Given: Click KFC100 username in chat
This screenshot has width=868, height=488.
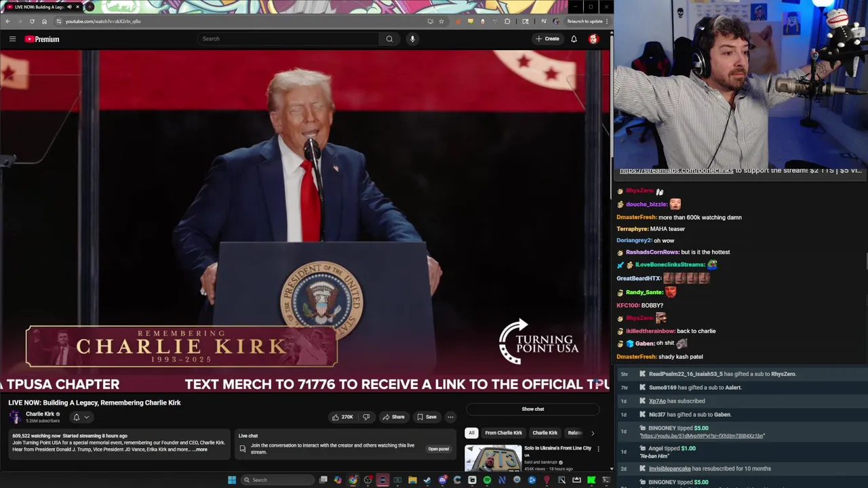Looking at the screenshot, I should [627, 306].
